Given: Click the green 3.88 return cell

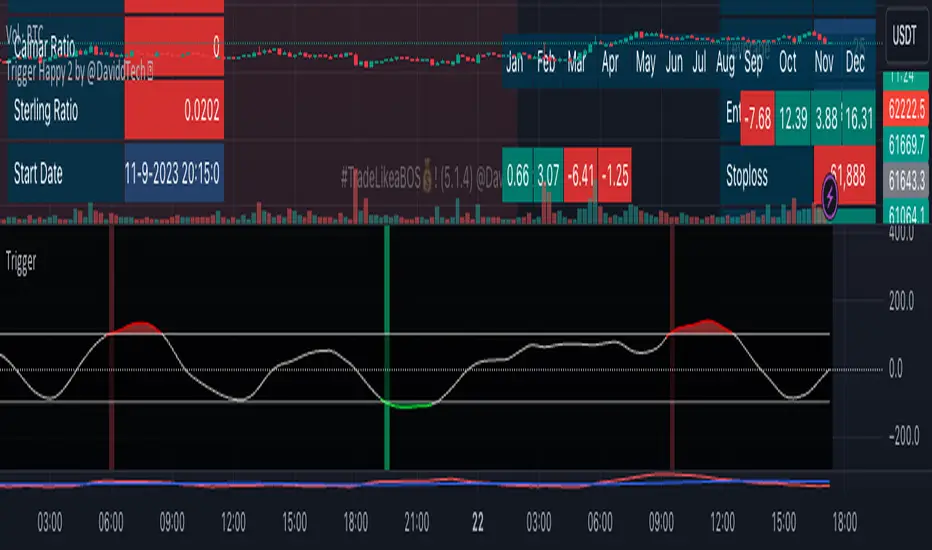Looking at the screenshot, I should pyautogui.click(x=826, y=118).
